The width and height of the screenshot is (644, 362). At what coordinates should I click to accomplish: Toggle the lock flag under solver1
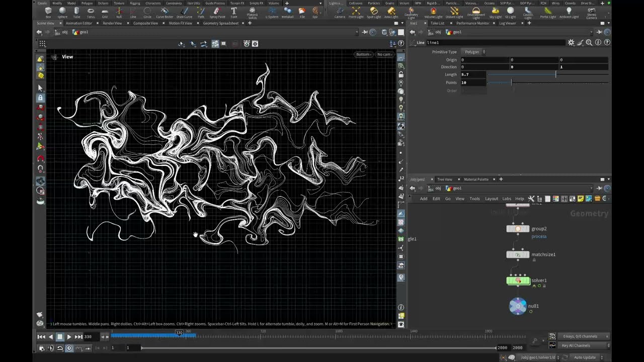pos(544,286)
